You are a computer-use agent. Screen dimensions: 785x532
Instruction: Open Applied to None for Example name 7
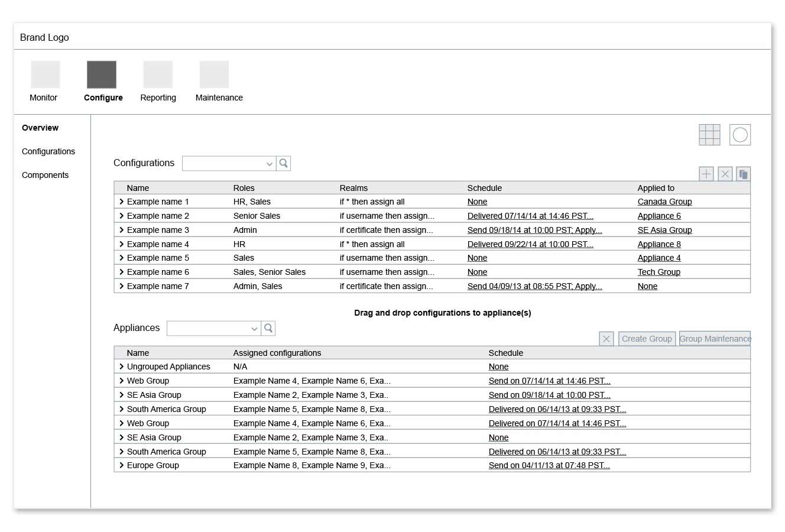pyautogui.click(x=647, y=286)
